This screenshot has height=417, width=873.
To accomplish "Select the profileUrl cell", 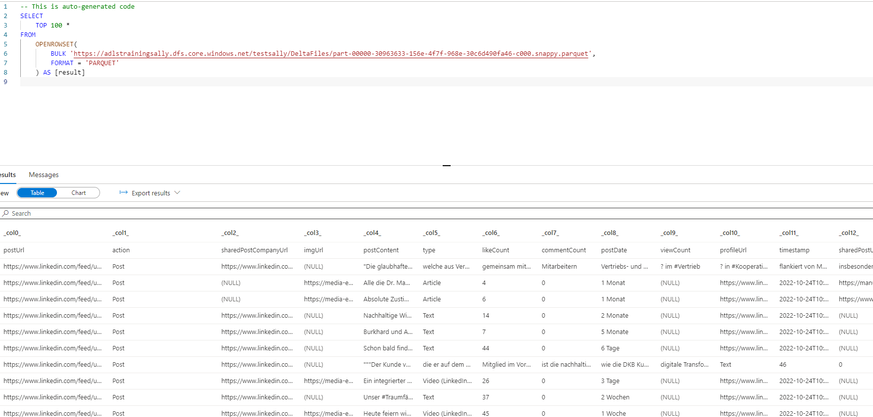I will coord(733,251).
